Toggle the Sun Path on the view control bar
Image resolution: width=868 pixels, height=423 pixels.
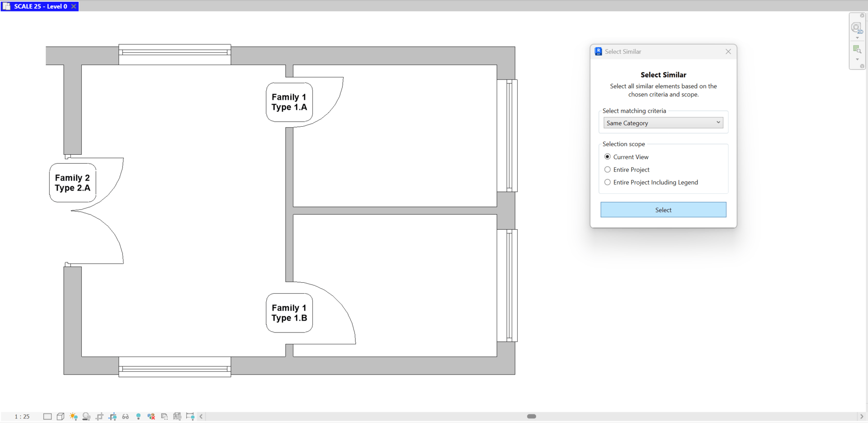coord(74,416)
